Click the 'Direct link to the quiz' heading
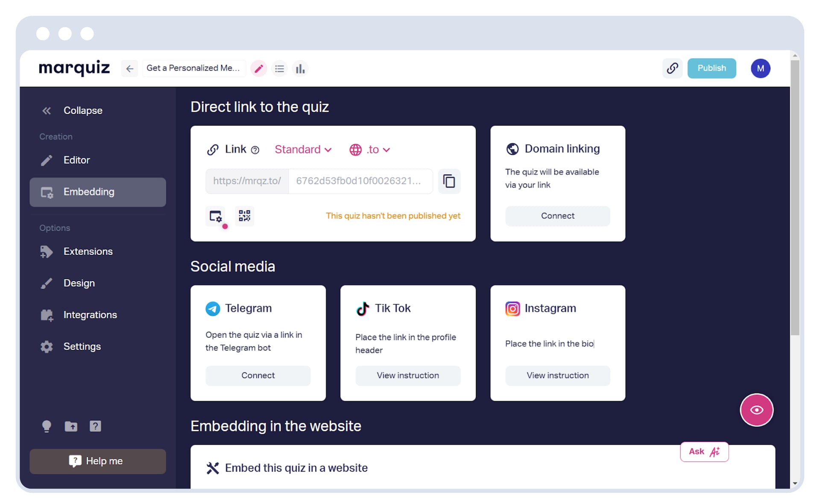 [x=260, y=107]
